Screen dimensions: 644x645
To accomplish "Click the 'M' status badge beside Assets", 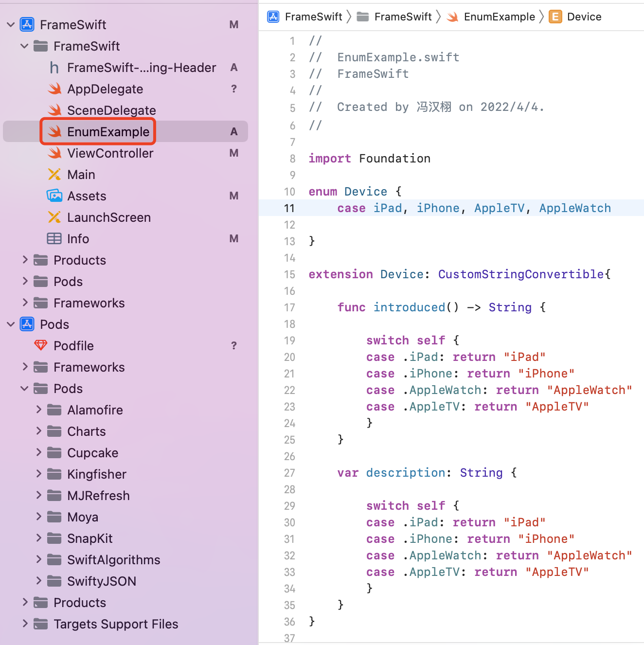I will pyautogui.click(x=234, y=196).
